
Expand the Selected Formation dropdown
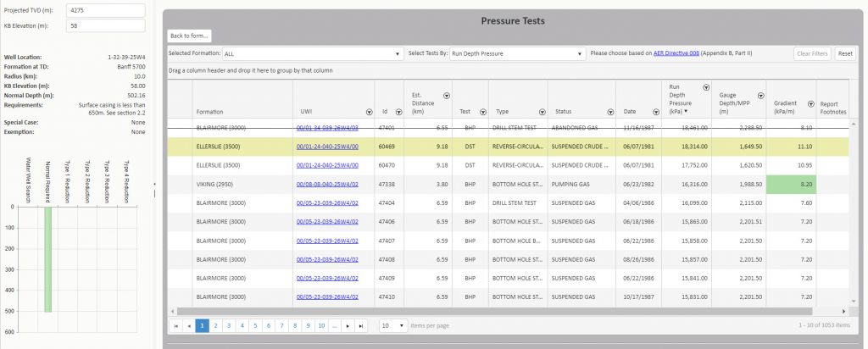[398, 53]
